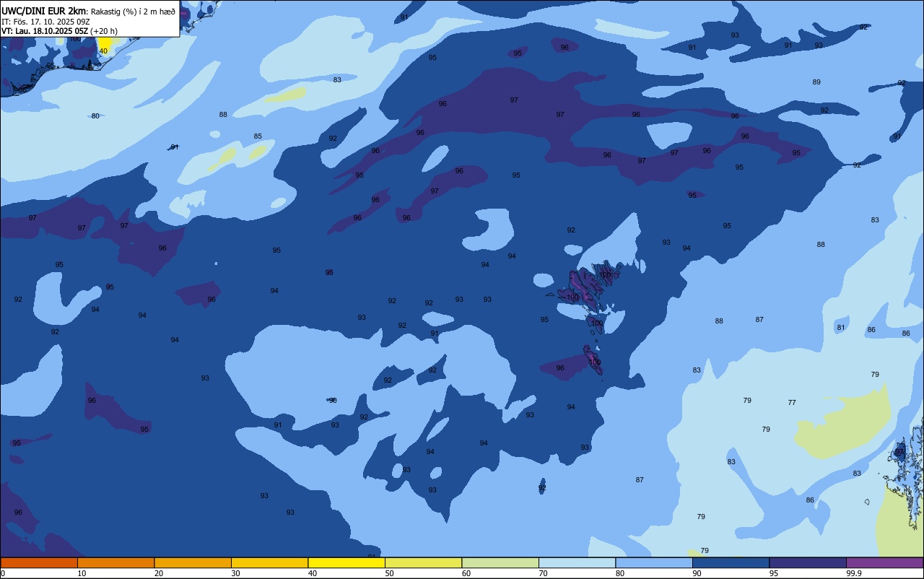Viewport: 924px width, 579px height.
Task: Click the 'VT: Lau. 18.10.2025 05Z' valid-time line
Action: [x=45, y=31]
